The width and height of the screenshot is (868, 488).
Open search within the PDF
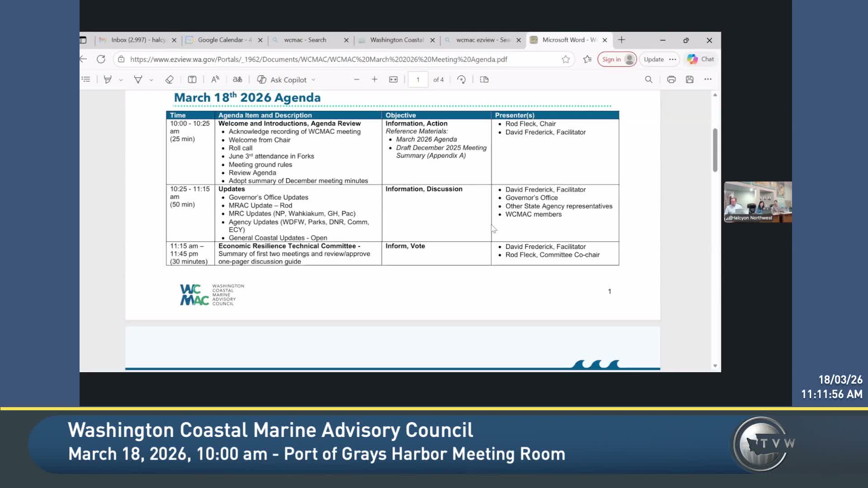pos(648,79)
